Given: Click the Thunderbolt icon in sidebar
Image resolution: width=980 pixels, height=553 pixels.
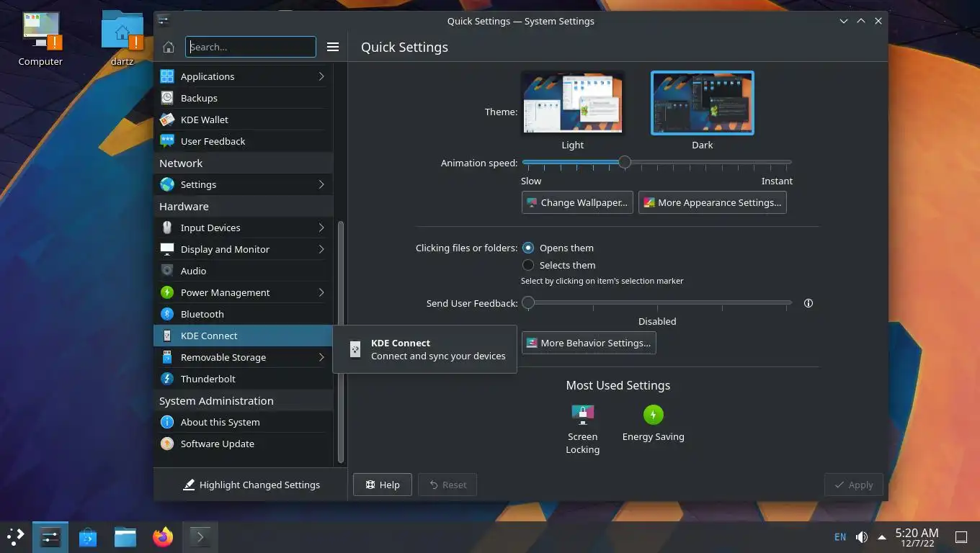Looking at the screenshot, I should pos(167,379).
